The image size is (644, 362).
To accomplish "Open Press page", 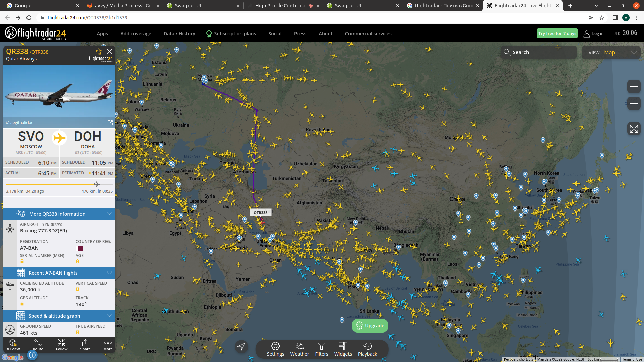I will (x=300, y=34).
